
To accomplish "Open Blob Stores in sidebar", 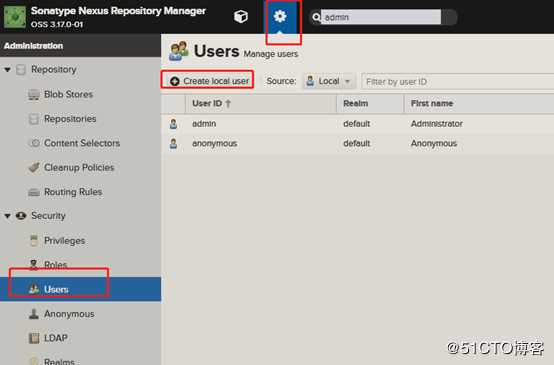I will click(68, 94).
